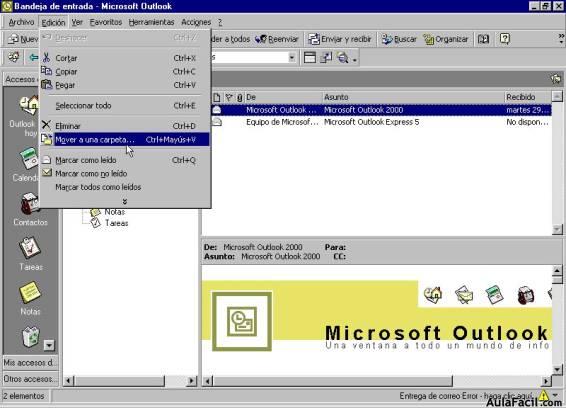Select Mover a una carpeta... menu entry

click(125, 140)
